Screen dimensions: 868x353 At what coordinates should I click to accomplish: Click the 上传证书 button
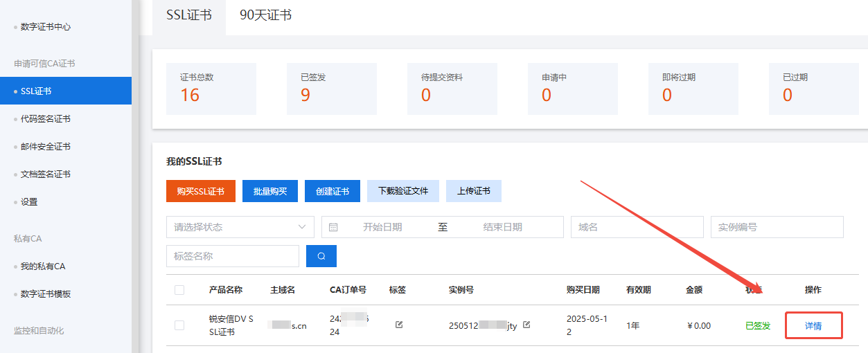click(473, 191)
